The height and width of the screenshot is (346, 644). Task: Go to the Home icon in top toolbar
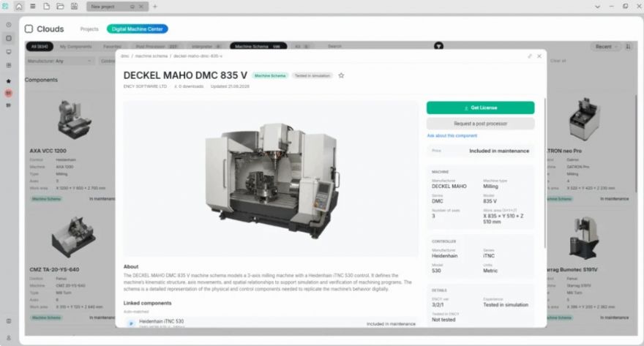click(19, 7)
